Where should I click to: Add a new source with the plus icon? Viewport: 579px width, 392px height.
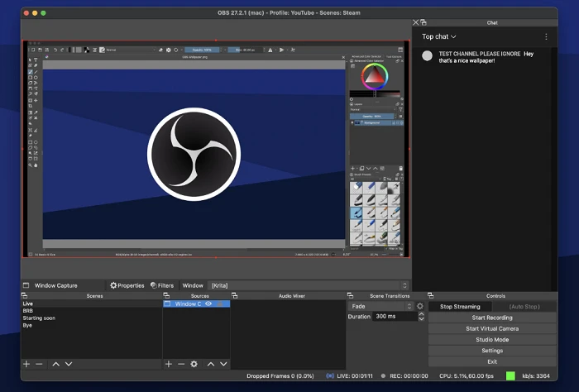click(x=169, y=364)
